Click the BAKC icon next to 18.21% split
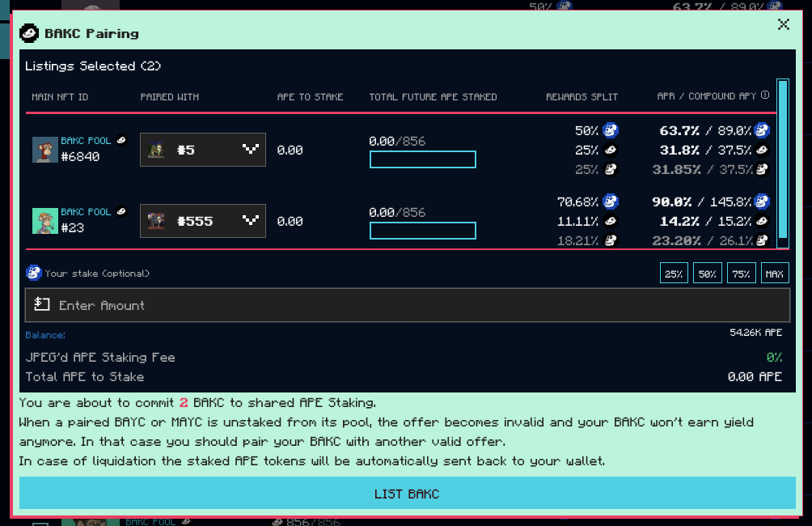812x526 pixels. pyautogui.click(x=610, y=240)
